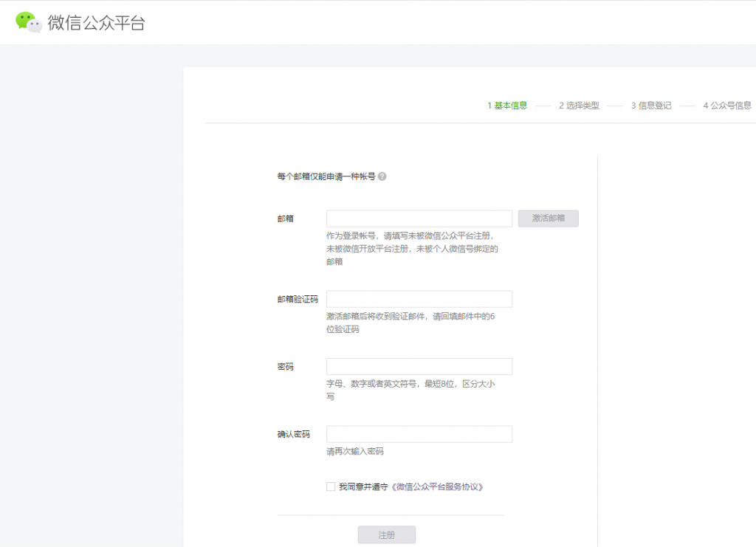Click the hint starting 字母、数字或者英文符号

tap(410, 390)
